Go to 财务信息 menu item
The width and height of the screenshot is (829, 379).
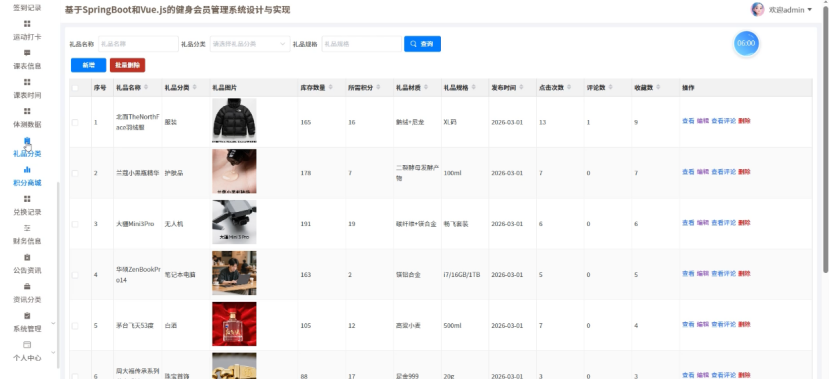pyautogui.click(x=27, y=241)
